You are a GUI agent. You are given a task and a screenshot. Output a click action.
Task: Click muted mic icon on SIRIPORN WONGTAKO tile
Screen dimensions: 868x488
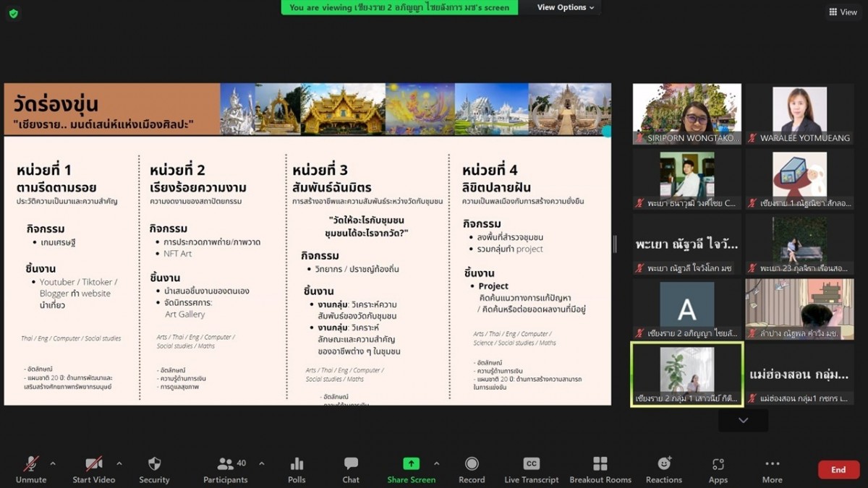pos(639,138)
